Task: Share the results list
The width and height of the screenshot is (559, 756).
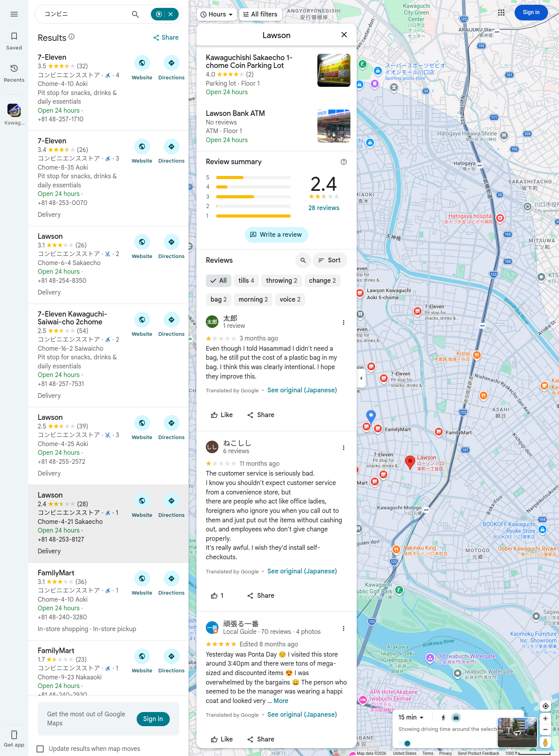Action: coord(166,38)
